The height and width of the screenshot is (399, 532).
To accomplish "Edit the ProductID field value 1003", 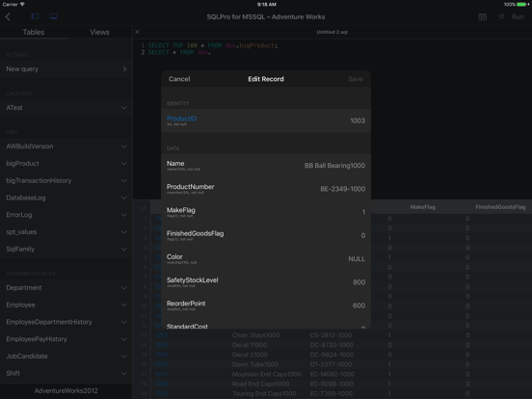I will 358,120.
